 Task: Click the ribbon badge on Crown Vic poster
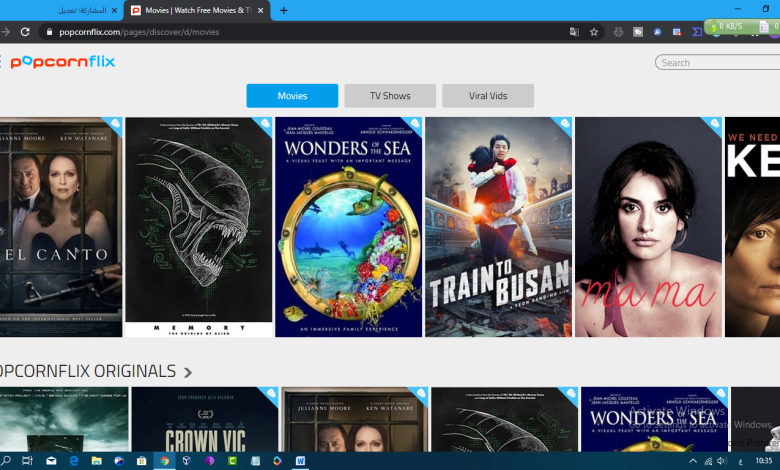[271, 393]
